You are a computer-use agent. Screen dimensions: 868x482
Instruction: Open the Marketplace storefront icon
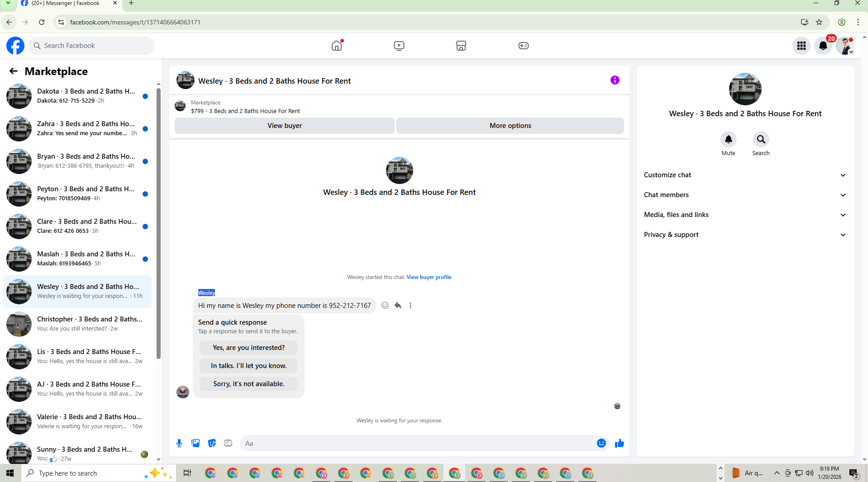coord(461,46)
